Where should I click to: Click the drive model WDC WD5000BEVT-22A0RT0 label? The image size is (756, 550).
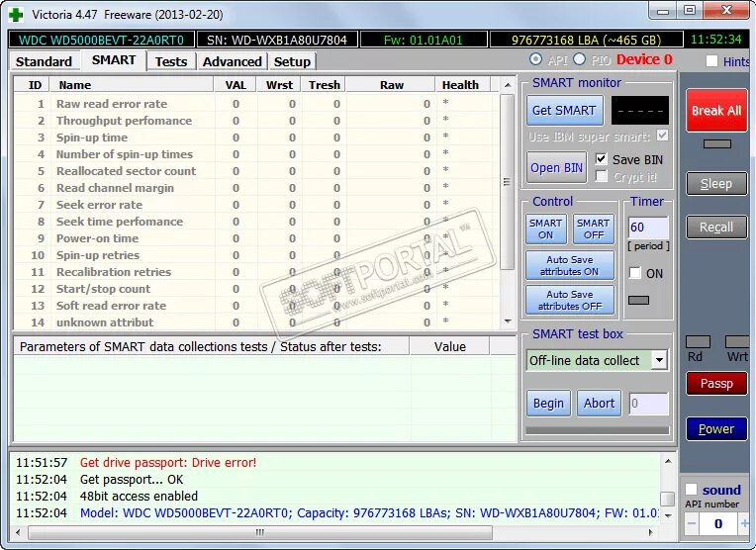(101, 40)
